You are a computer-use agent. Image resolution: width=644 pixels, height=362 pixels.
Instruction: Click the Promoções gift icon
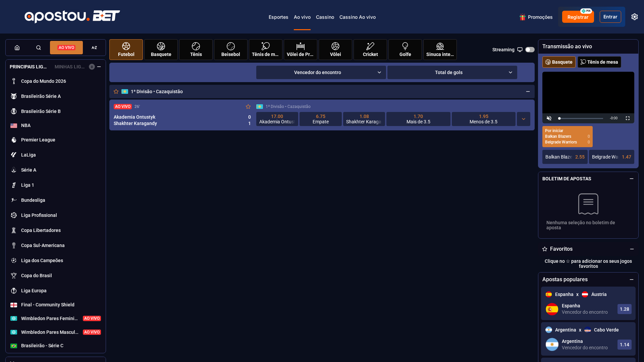[523, 17]
